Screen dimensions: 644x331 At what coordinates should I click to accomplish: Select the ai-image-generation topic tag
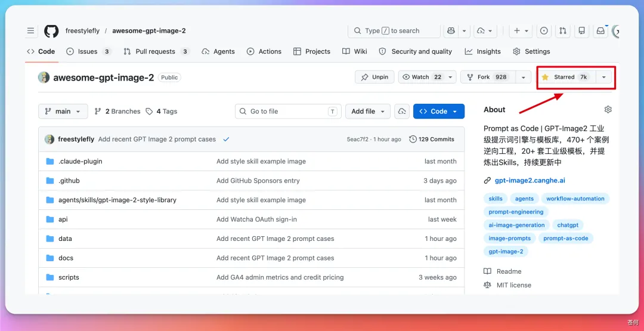[x=516, y=225]
